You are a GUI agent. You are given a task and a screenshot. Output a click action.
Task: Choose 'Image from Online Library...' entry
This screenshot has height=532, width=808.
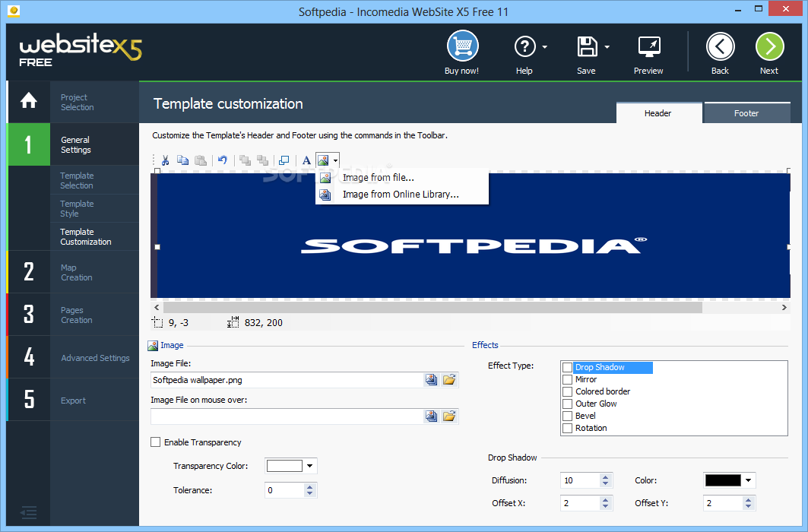point(402,195)
